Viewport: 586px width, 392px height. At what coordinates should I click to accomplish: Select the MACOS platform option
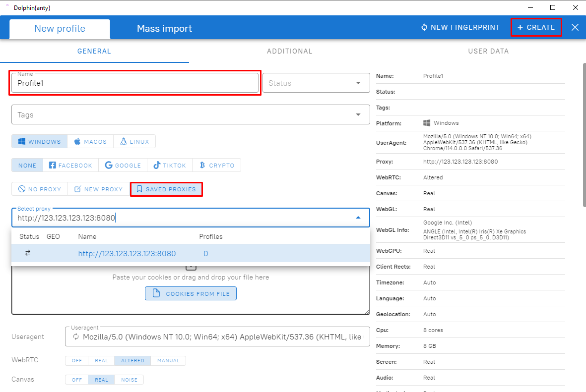pos(90,142)
